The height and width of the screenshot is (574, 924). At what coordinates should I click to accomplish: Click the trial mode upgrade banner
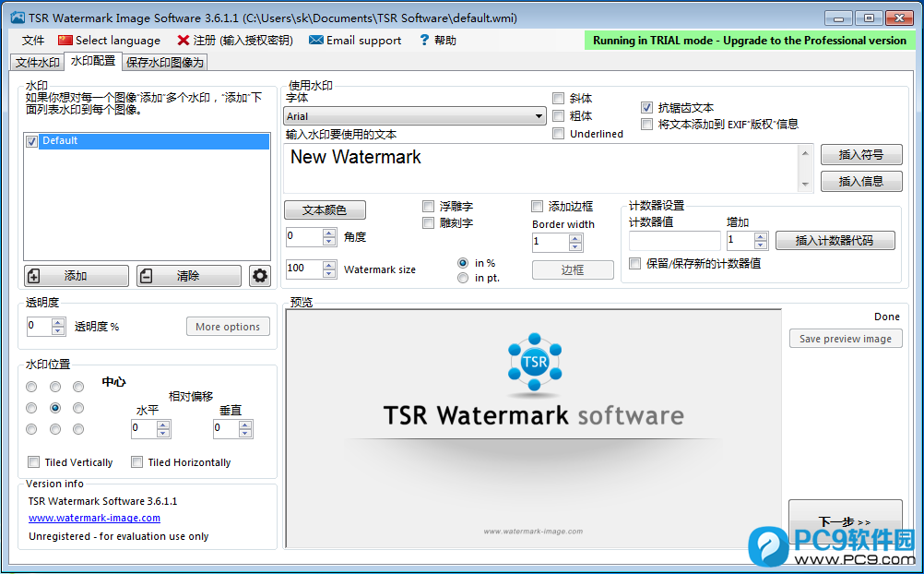pyautogui.click(x=750, y=41)
